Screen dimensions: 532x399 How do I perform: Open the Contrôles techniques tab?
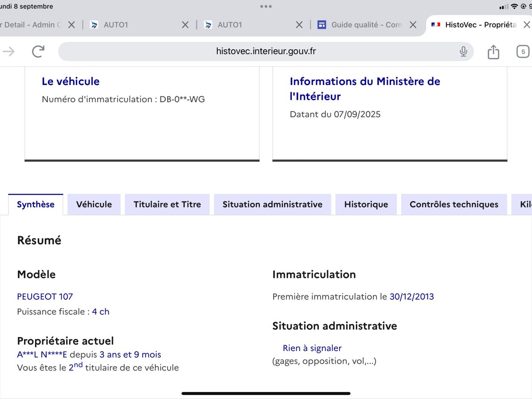454,204
